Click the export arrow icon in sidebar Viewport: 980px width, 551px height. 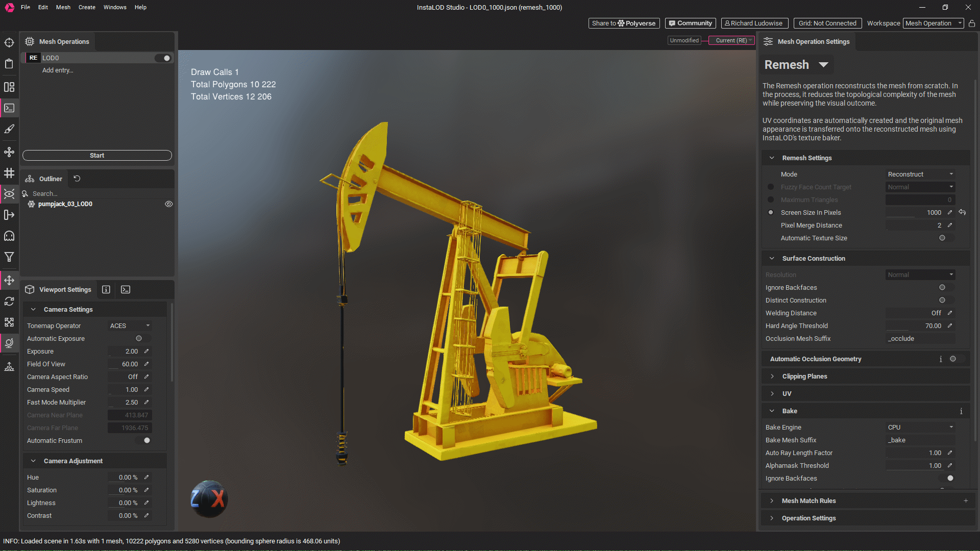coord(9,215)
